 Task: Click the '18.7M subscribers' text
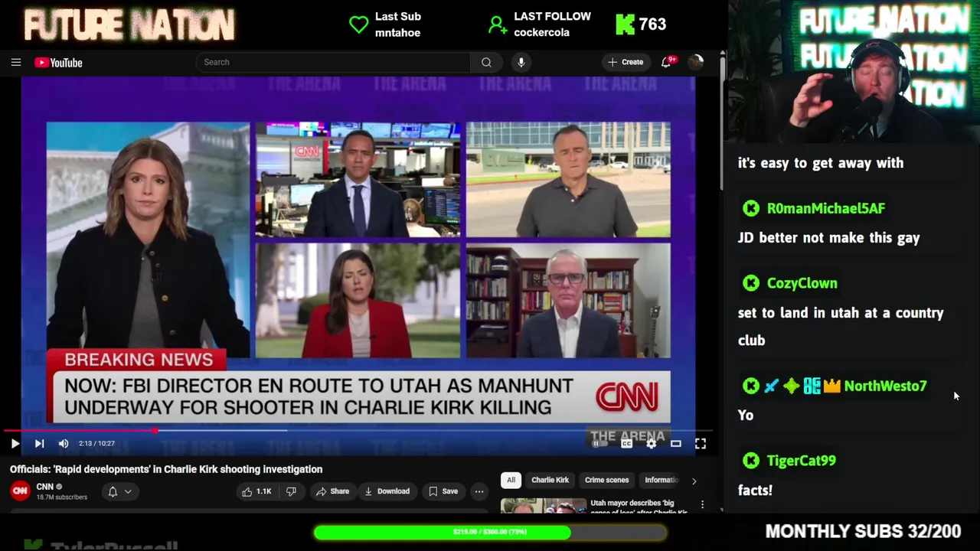pos(61,497)
